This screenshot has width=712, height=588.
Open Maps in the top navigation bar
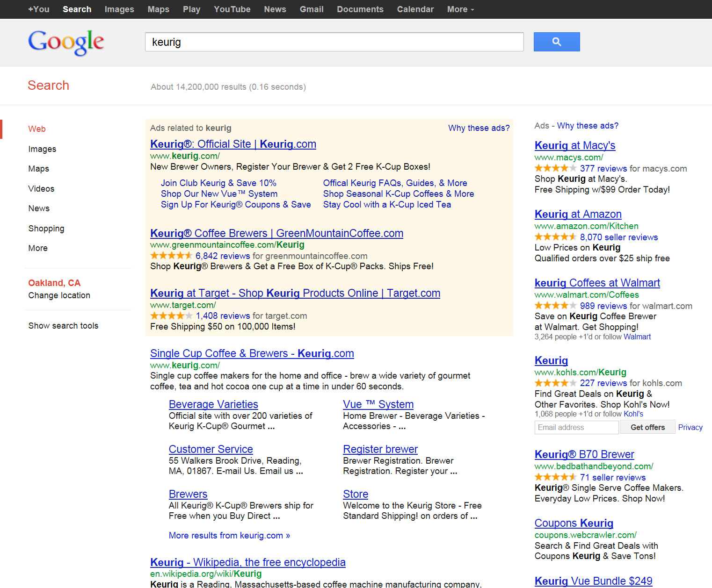point(159,9)
